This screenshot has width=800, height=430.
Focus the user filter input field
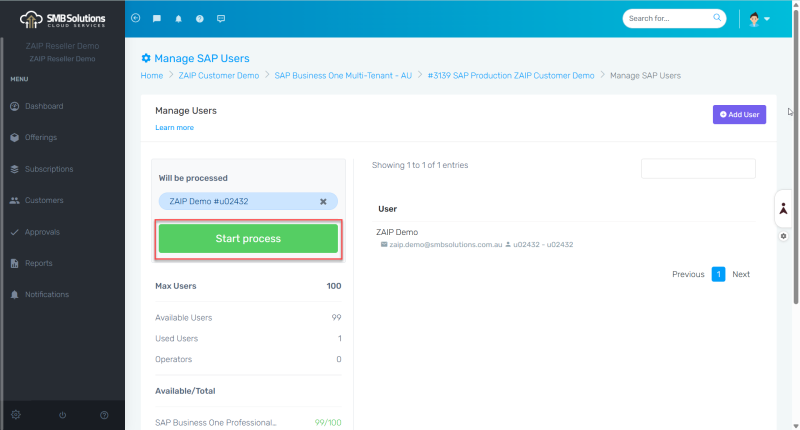tap(698, 169)
